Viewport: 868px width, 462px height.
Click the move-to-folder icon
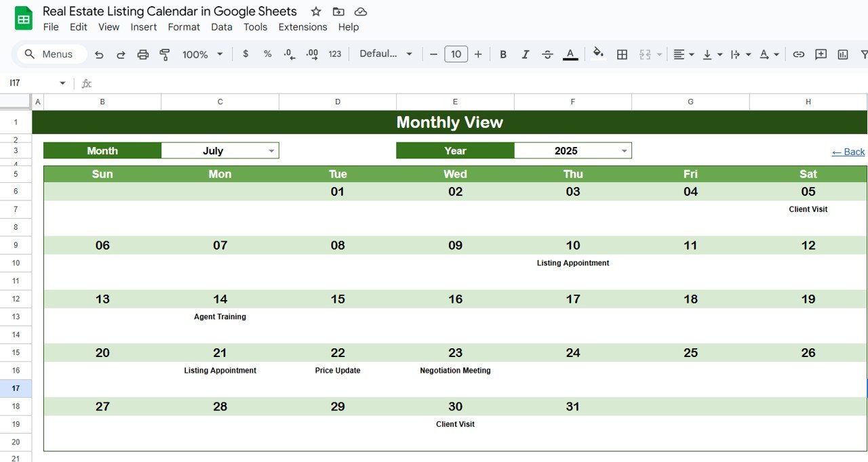coord(338,12)
